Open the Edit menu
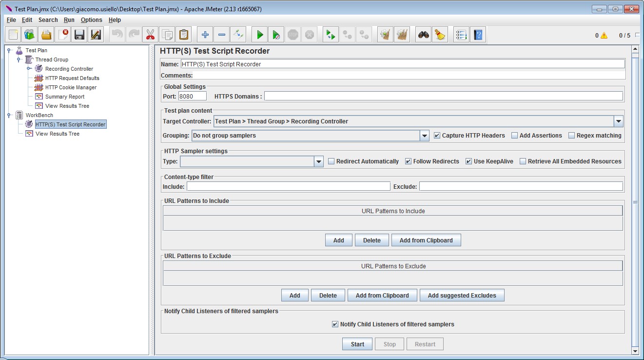Image resolution: width=644 pixels, height=360 pixels. (x=27, y=20)
